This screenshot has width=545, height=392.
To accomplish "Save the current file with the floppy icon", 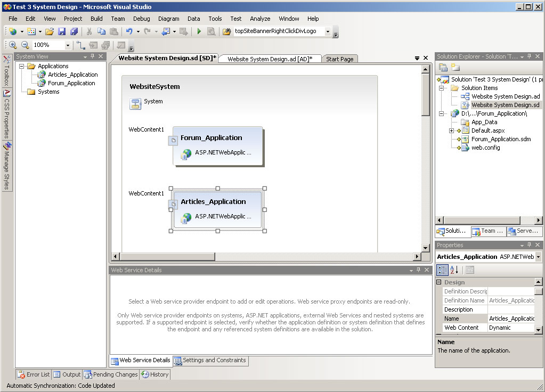I will (62, 31).
